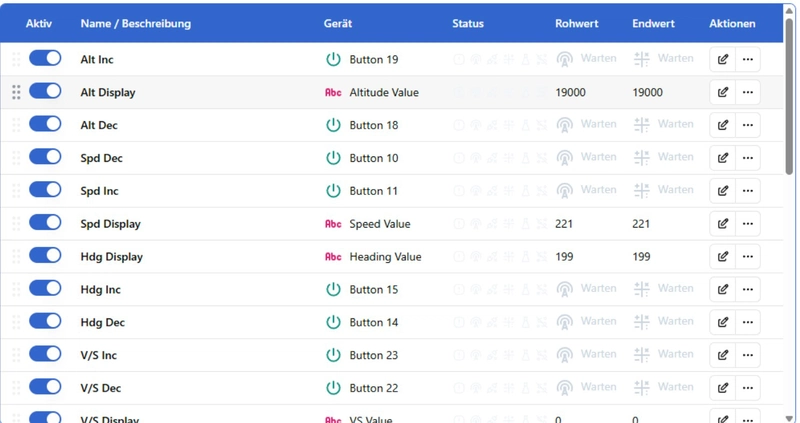
Task: Click the Rohwert signal icon in Alt Dec row
Action: (x=565, y=125)
